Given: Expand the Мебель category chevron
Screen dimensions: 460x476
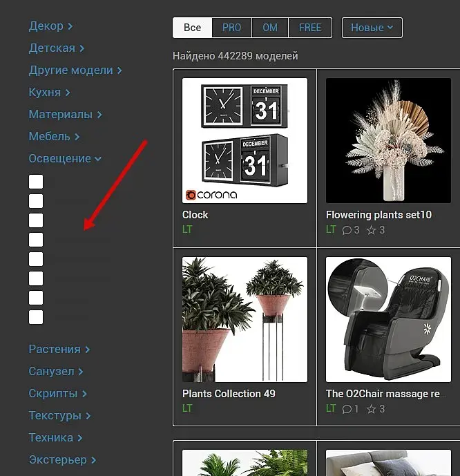Looking at the screenshot, I should pyautogui.click(x=77, y=137).
